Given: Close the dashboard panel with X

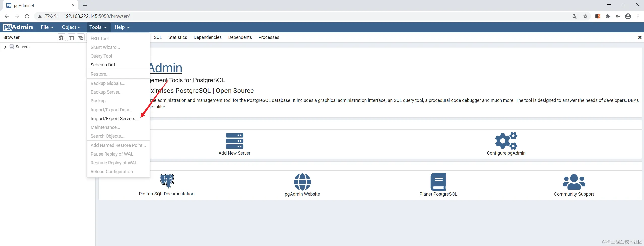Looking at the screenshot, I should coord(640,37).
